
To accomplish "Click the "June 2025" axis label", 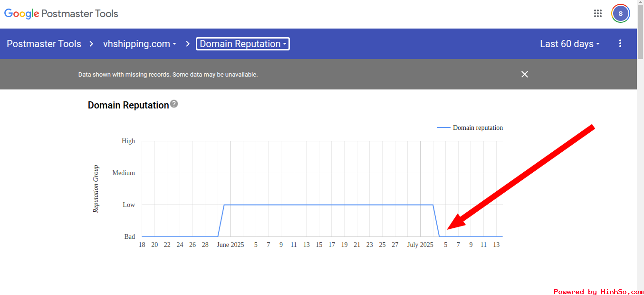I will [230, 245].
